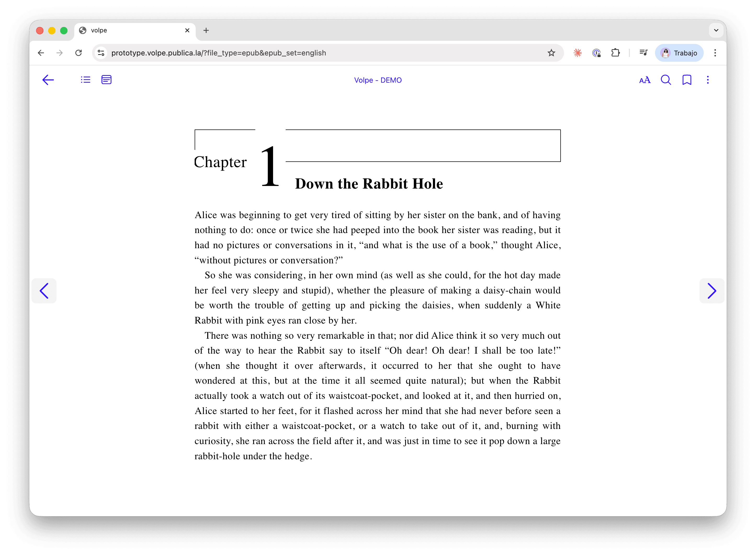Open the notes and annotations panel
The image size is (756, 555).
106,80
